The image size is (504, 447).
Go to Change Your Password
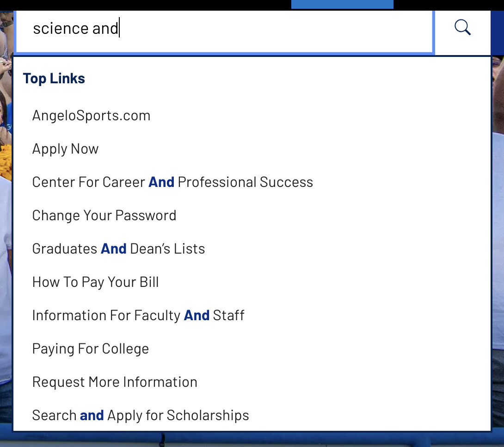104,215
